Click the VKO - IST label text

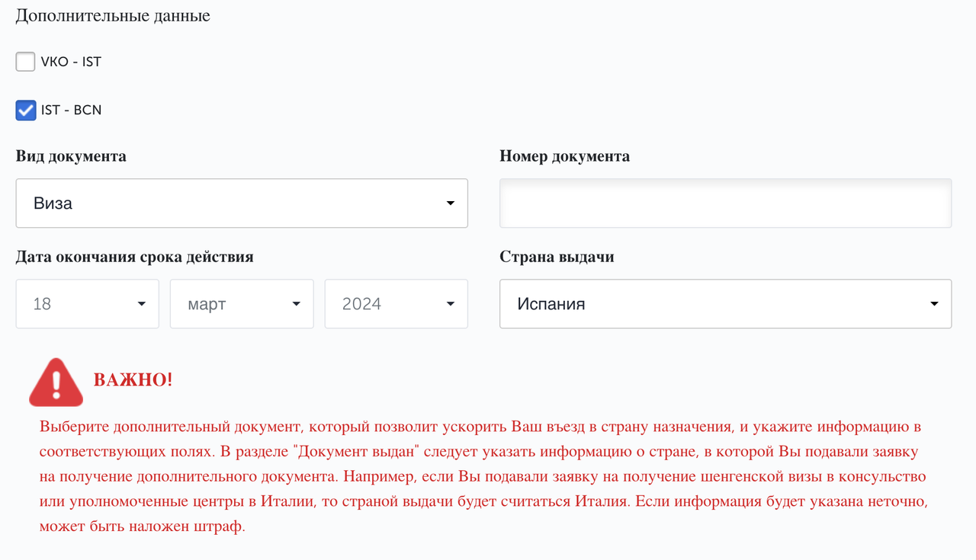coord(71,62)
